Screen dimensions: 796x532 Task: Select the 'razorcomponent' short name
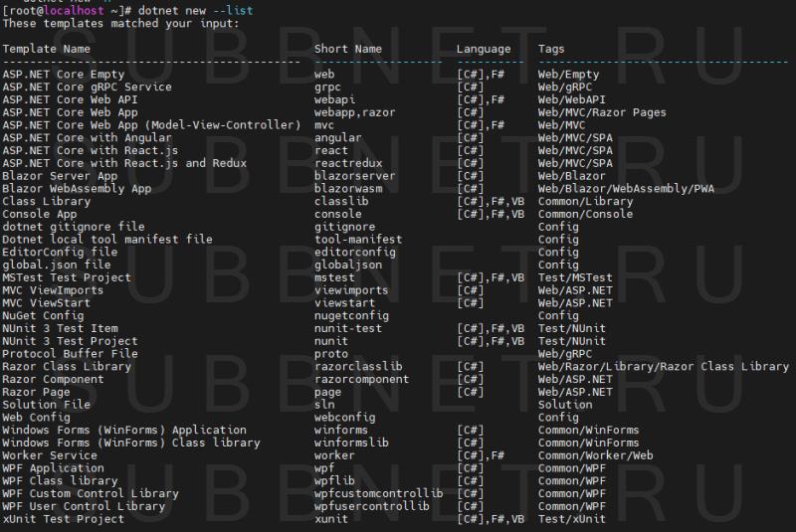click(x=361, y=380)
